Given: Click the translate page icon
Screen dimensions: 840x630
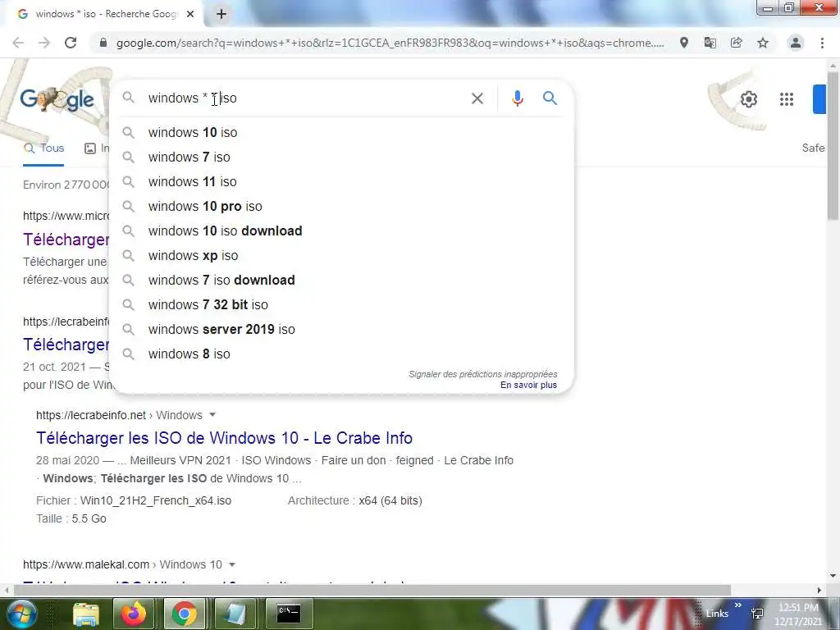Looking at the screenshot, I should tap(710, 43).
